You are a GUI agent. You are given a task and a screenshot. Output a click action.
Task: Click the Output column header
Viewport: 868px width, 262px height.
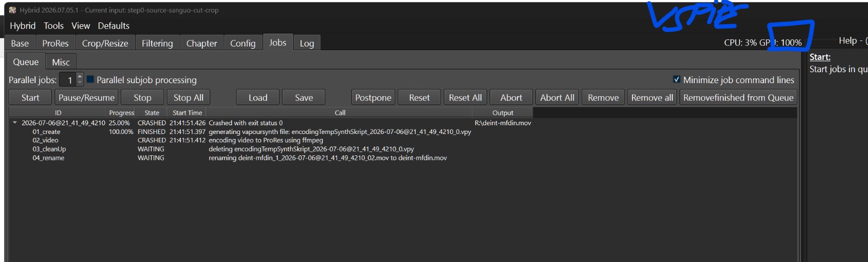click(503, 113)
